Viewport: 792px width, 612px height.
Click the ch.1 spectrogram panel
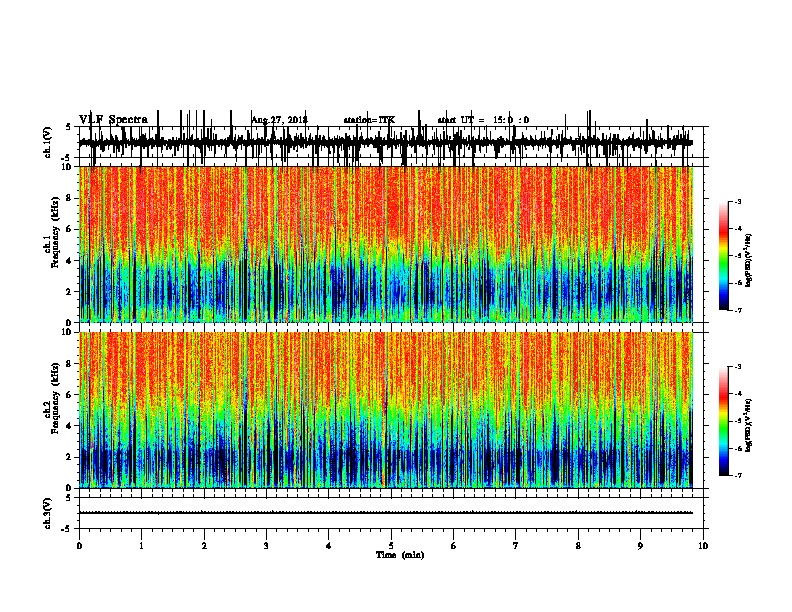[386, 244]
